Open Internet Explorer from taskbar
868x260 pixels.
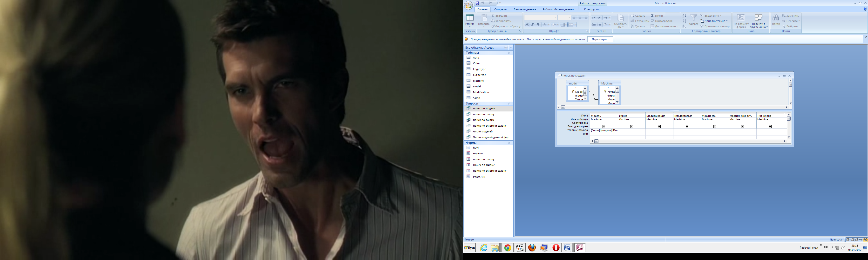coord(484,248)
